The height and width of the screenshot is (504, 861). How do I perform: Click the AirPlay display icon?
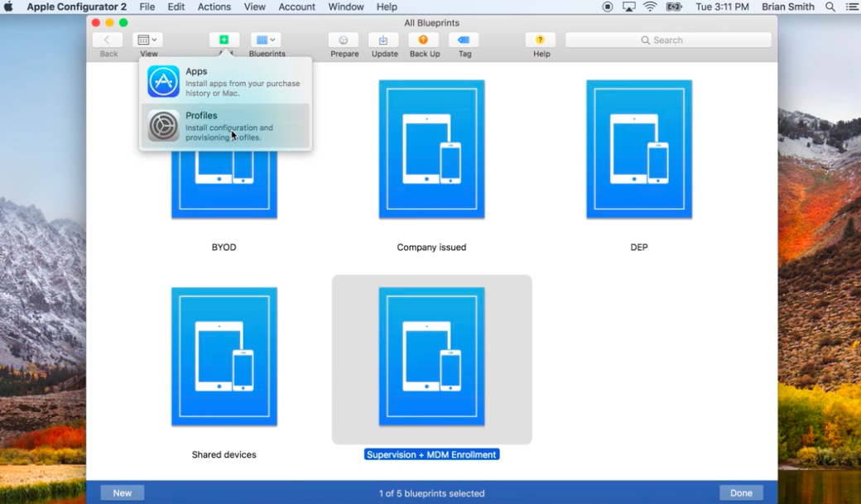pos(628,7)
